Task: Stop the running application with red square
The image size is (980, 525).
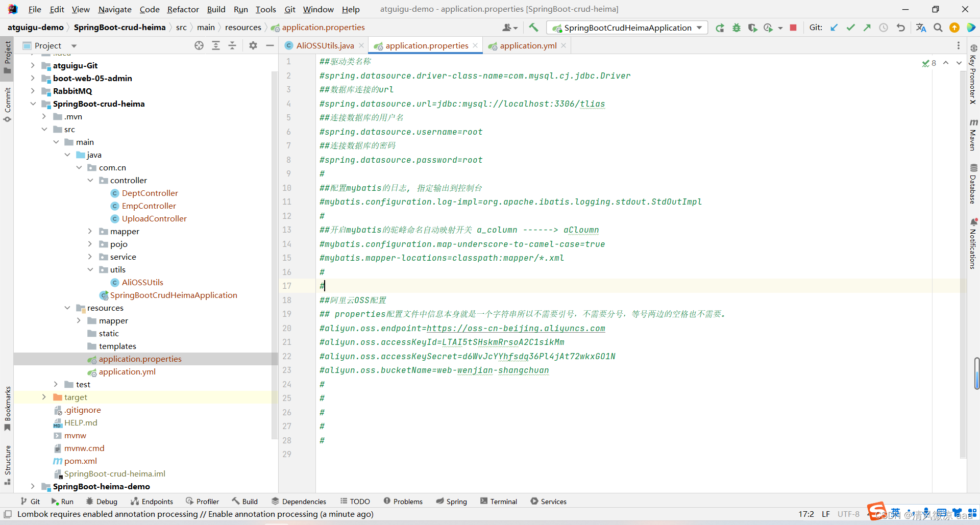Action: tap(793, 28)
